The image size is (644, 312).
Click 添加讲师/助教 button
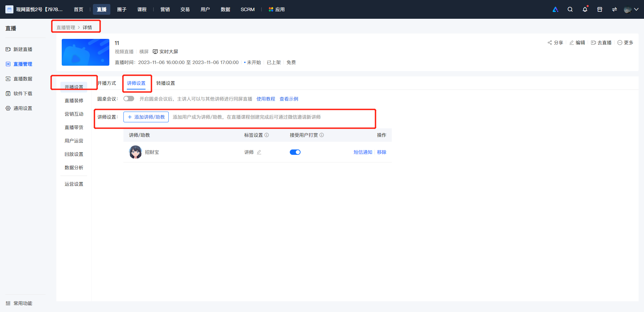[146, 117]
